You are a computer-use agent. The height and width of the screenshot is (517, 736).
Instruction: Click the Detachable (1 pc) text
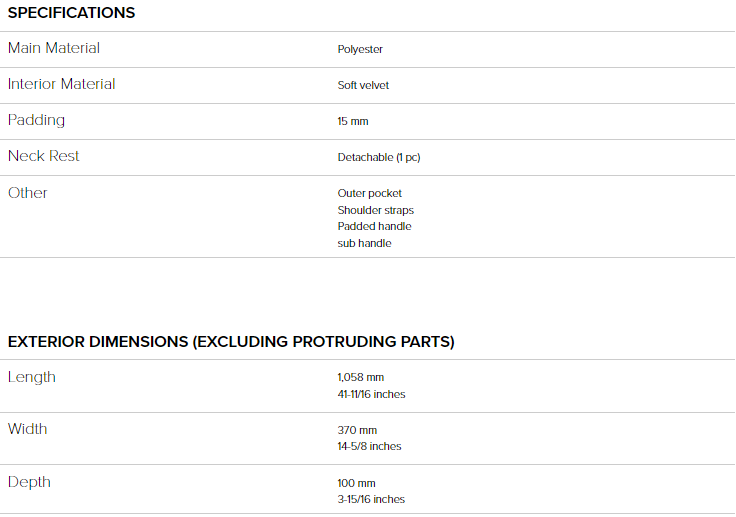pos(379,157)
